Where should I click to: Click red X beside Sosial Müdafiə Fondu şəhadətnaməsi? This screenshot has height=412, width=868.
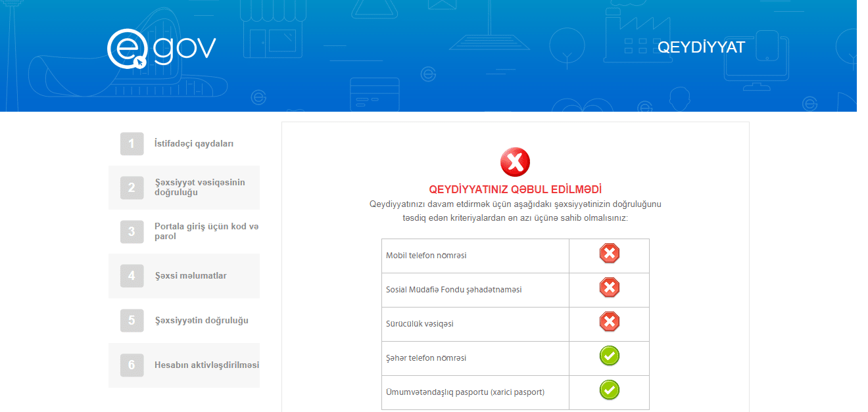click(x=609, y=288)
